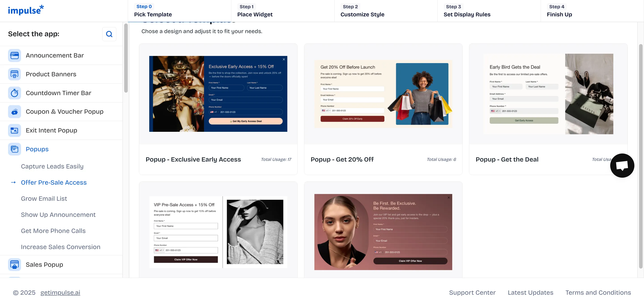Click the search icon beside Select the app

[109, 34]
